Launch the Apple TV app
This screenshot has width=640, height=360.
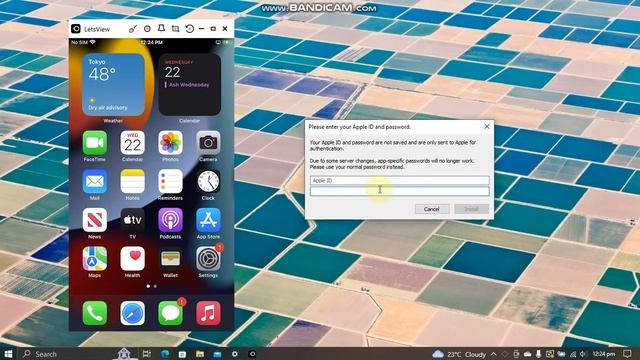click(132, 220)
